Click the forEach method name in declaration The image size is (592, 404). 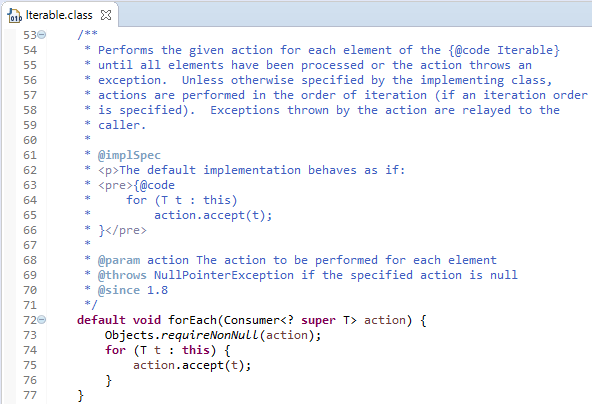point(193,320)
